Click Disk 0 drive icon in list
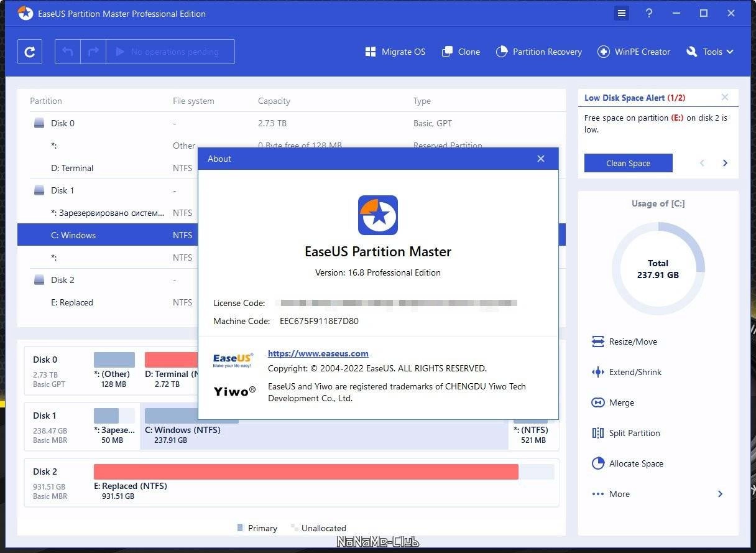The height and width of the screenshot is (553, 756). click(39, 123)
